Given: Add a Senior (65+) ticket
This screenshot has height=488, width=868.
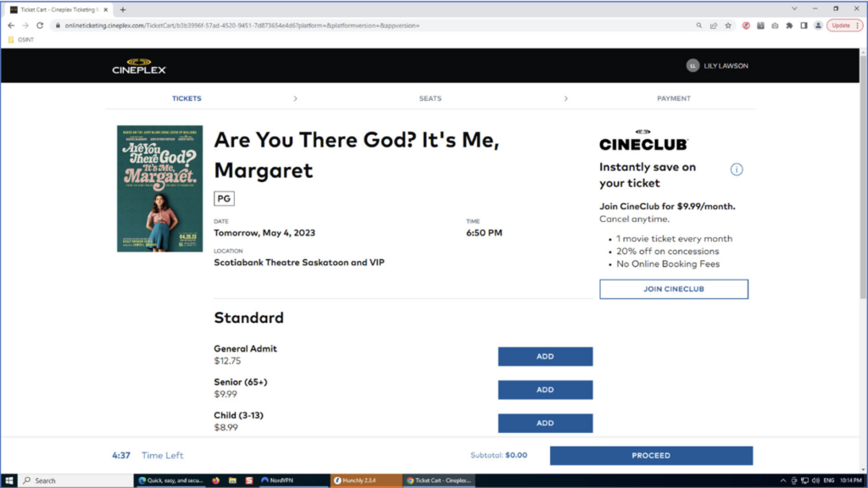Looking at the screenshot, I should point(545,390).
